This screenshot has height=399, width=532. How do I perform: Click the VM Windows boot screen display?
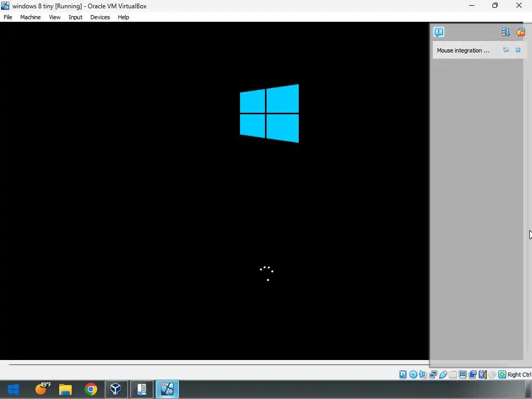[215, 191]
